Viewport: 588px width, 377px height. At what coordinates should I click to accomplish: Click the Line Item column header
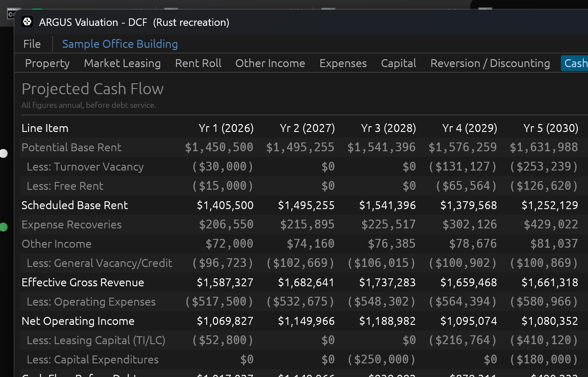(x=45, y=128)
